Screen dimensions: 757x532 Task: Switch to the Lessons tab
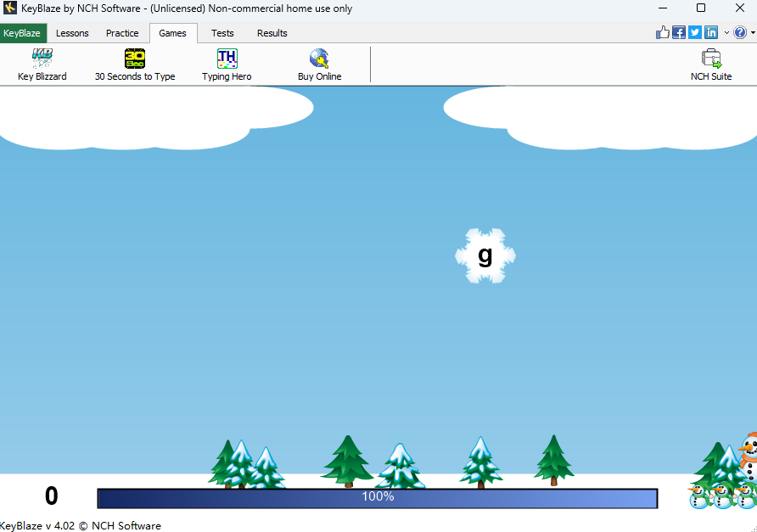(x=72, y=33)
